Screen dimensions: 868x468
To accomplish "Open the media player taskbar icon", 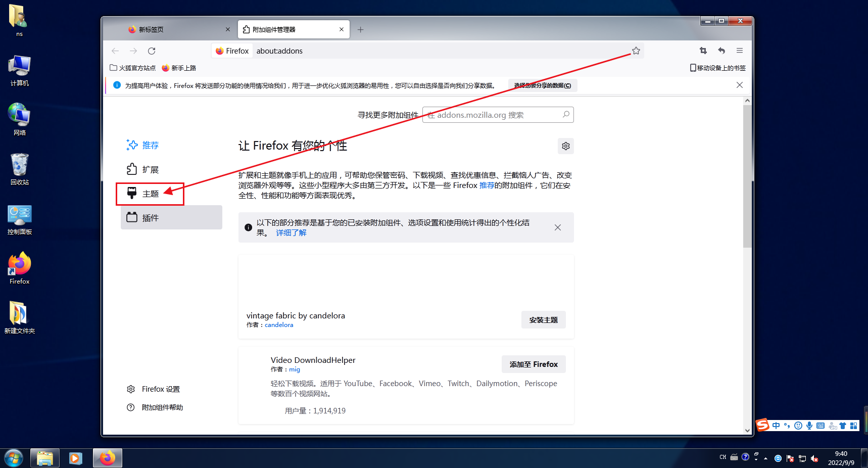I will pyautogui.click(x=76, y=458).
